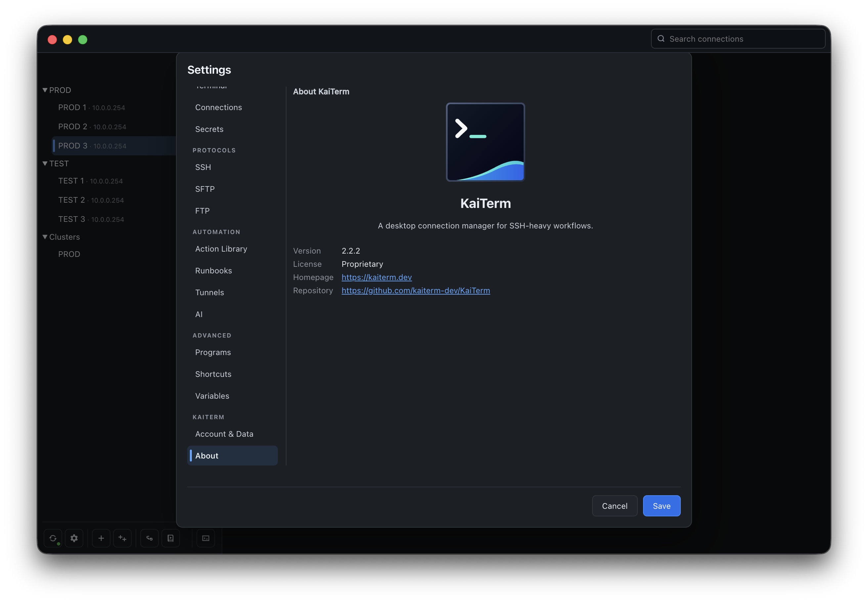Click the KaiTerm app logo image
Screen dimensions: 868x603
point(485,142)
